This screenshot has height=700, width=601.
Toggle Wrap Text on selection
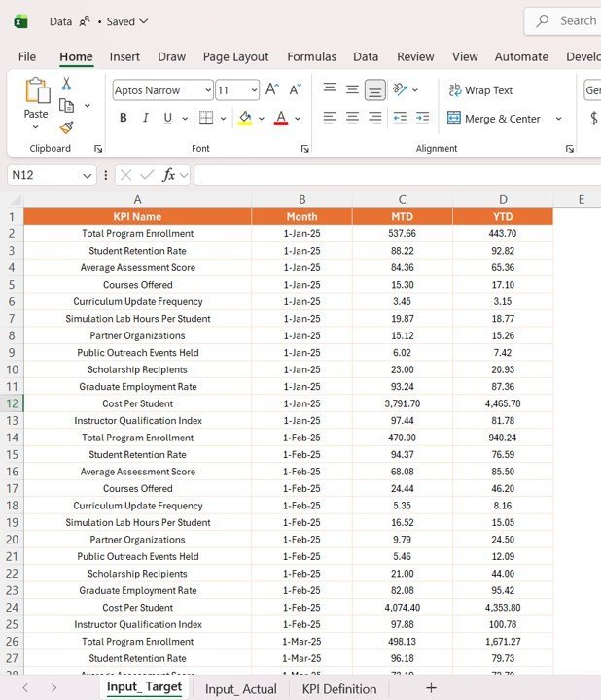[x=480, y=90]
